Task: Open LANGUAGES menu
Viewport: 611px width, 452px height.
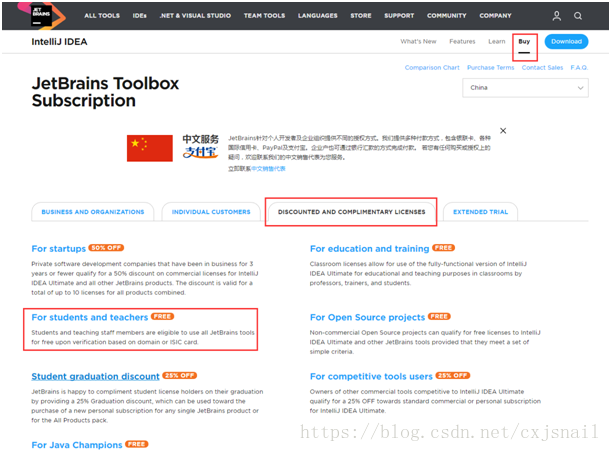Action: click(318, 16)
